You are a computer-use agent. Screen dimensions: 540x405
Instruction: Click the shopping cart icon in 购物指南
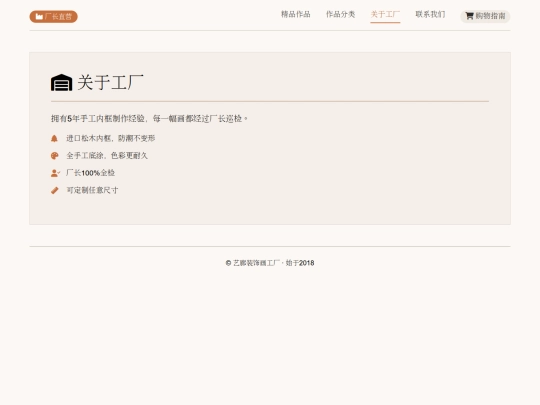tap(469, 16)
